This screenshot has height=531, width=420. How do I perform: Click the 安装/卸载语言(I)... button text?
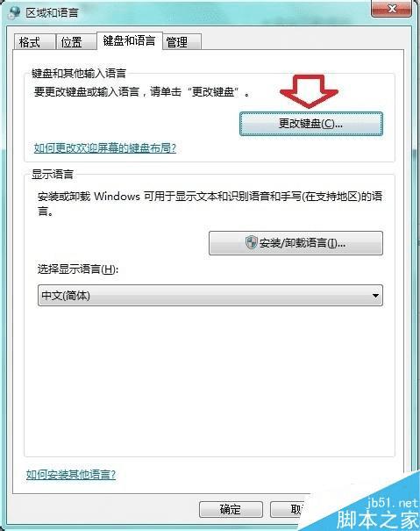(x=303, y=243)
